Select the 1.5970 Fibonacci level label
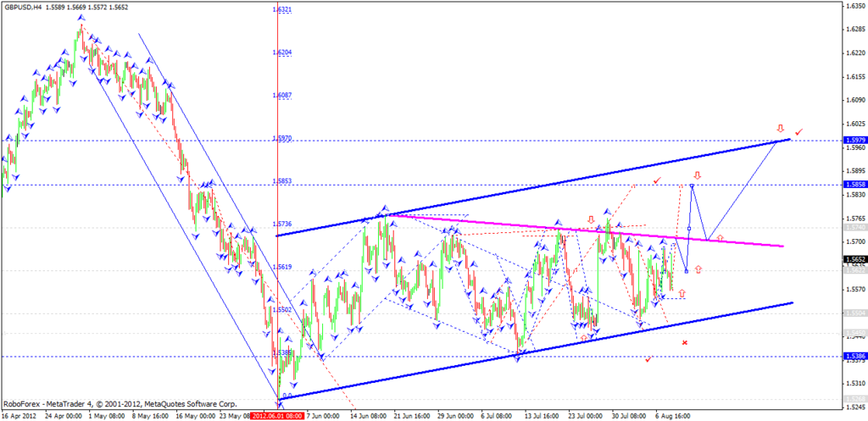 coord(281,138)
